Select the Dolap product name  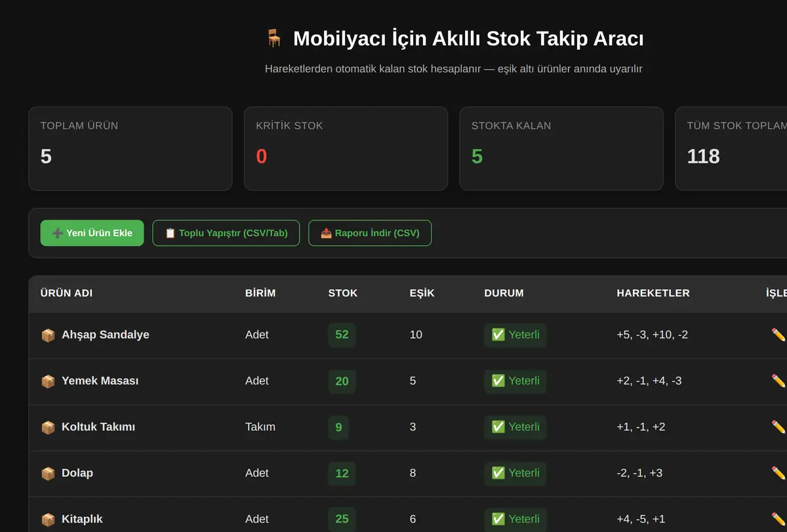[77, 472]
